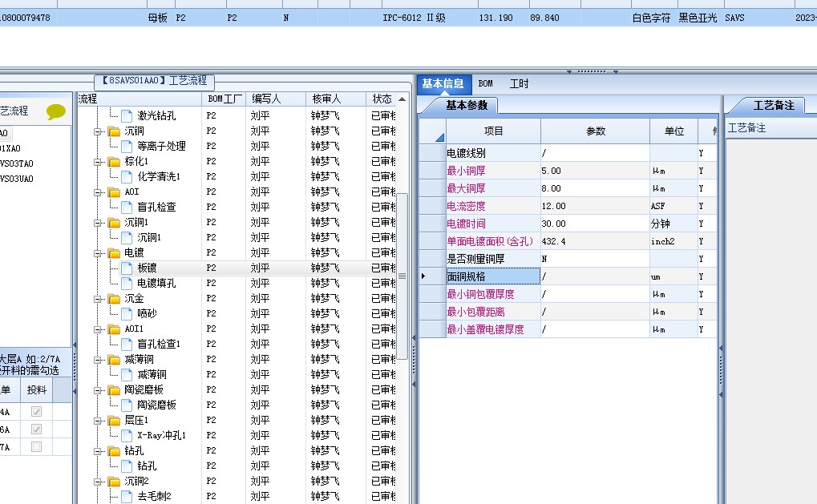
Task: Open the BOM tab
Action: point(486,84)
